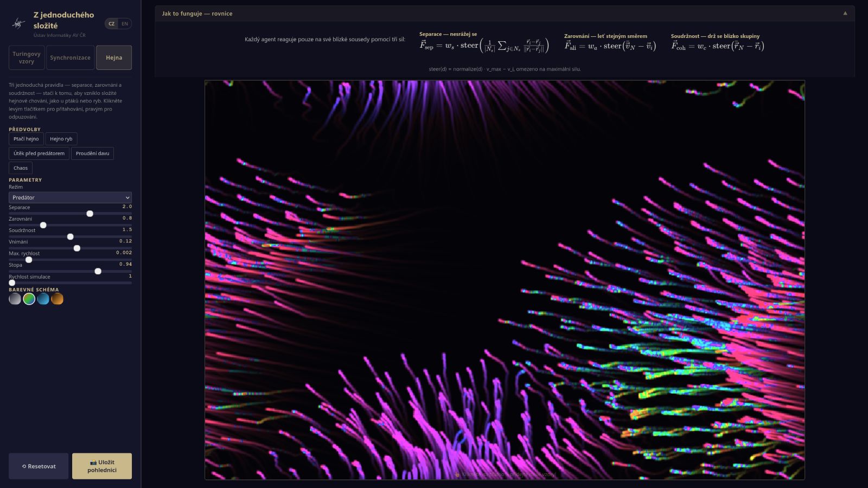Click the institute logo beside the title
Viewport: 868px width, 488px height.
click(19, 23)
